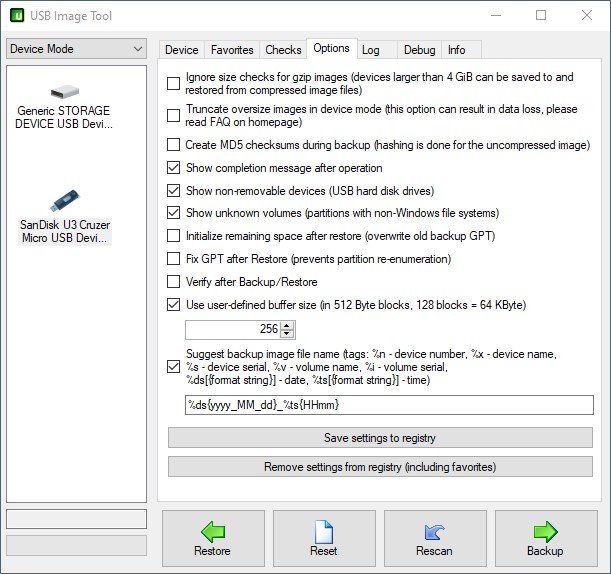Viewport: 611px width, 574px height.
Task: Open the Favorites tab
Action: pyautogui.click(x=232, y=50)
